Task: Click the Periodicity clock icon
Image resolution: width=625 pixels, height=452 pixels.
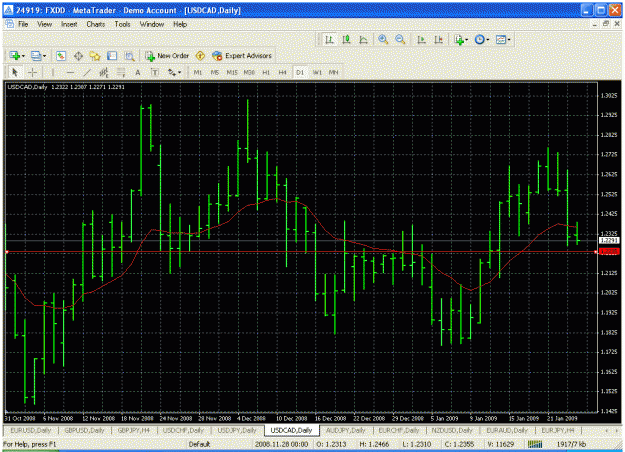Action: [x=480, y=39]
